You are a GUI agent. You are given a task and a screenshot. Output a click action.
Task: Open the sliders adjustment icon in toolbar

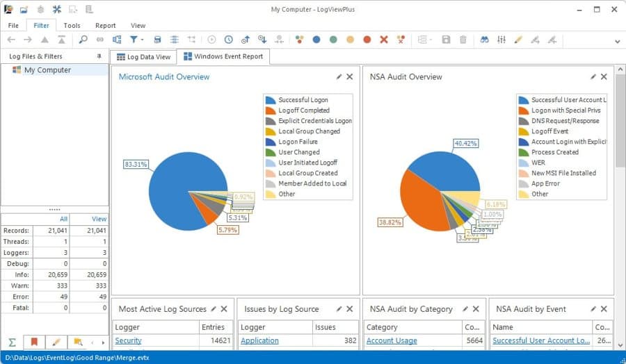(x=501, y=40)
